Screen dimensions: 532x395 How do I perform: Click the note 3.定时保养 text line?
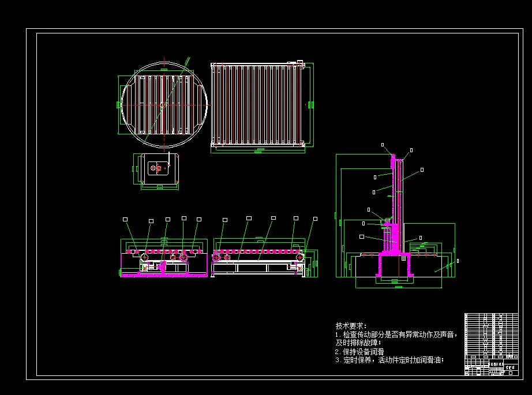[x=389, y=360]
